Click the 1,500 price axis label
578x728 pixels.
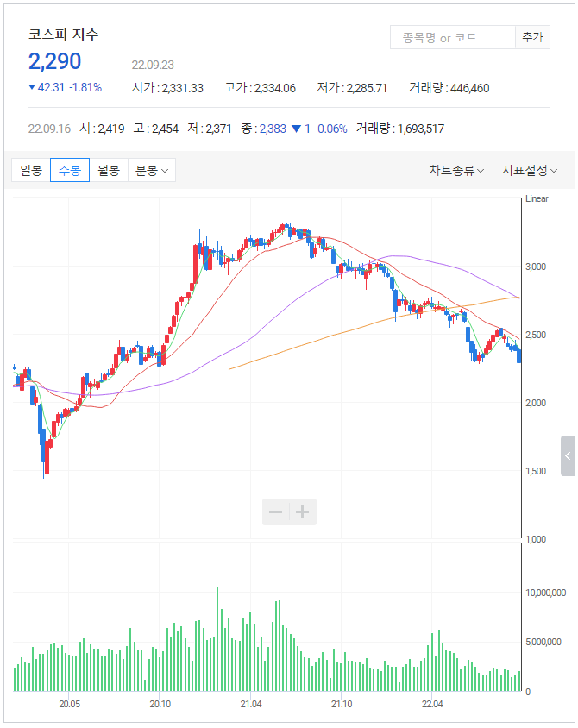click(536, 471)
